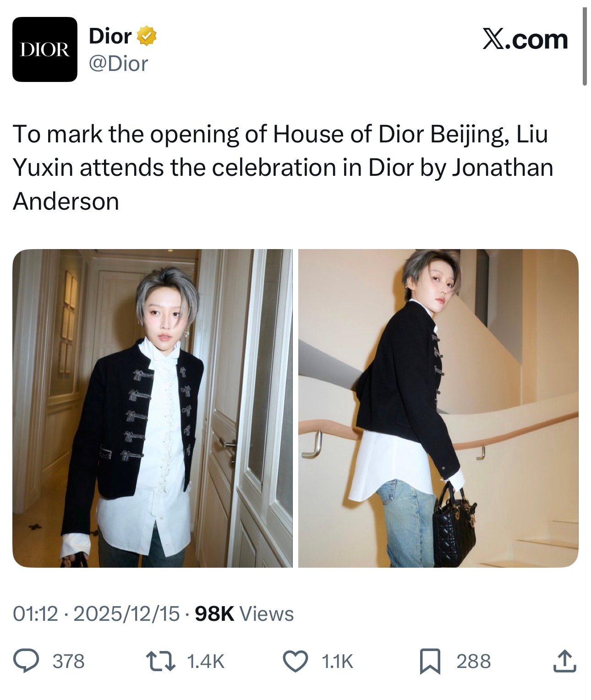Viewport: 591px width, 700px height.
Task: Click the vertical scrollbar at right edge
Action: pyautogui.click(x=585, y=46)
